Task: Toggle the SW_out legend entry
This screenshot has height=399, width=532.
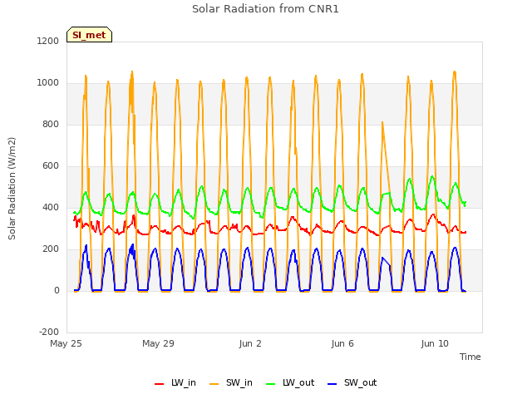Action: 352,382
